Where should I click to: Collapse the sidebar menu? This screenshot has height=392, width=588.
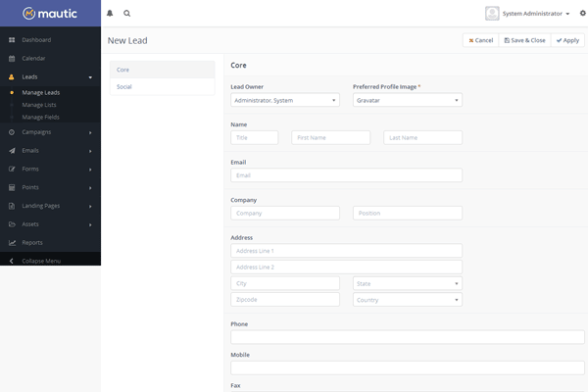click(41, 261)
